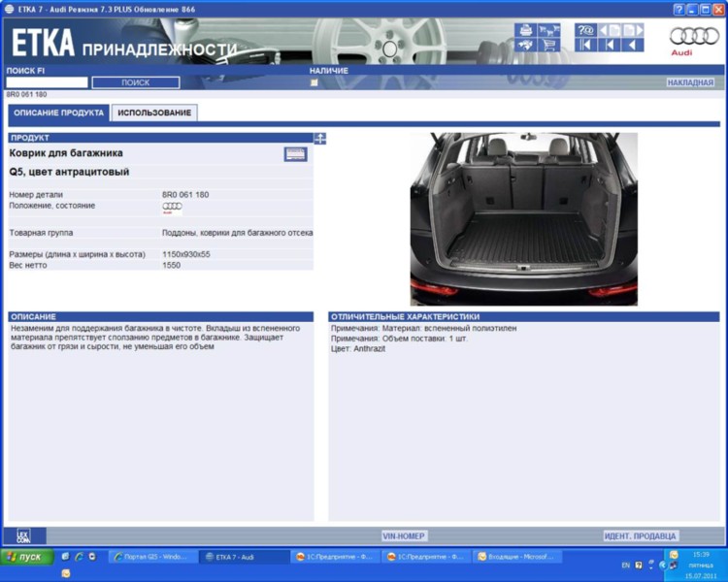Click the Lexcom logo icon
This screenshot has width=728, height=582.
click(x=23, y=535)
